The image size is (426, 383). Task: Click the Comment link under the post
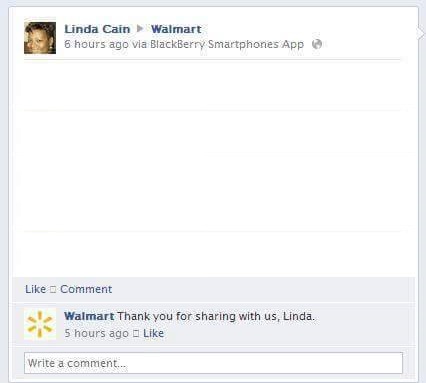click(86, 289)
